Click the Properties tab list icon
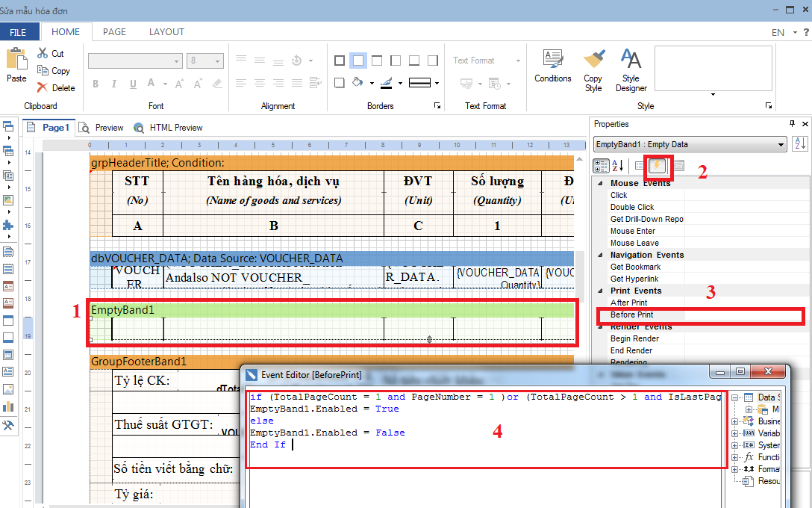 (640, 166)
